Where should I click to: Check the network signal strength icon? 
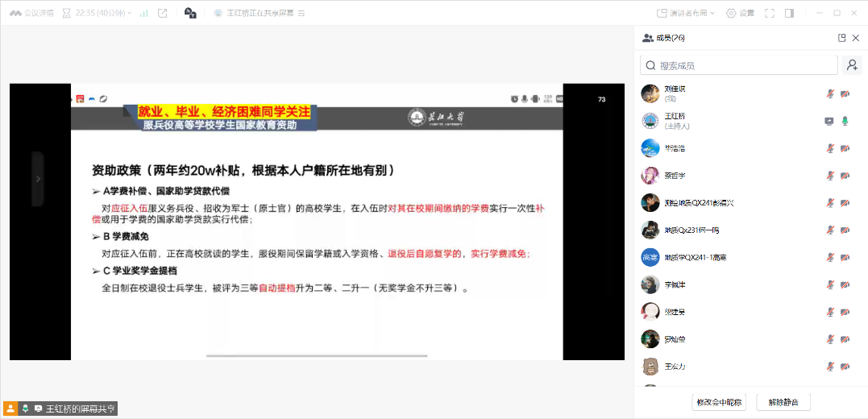pyautogui.click(x=143, y=13)
